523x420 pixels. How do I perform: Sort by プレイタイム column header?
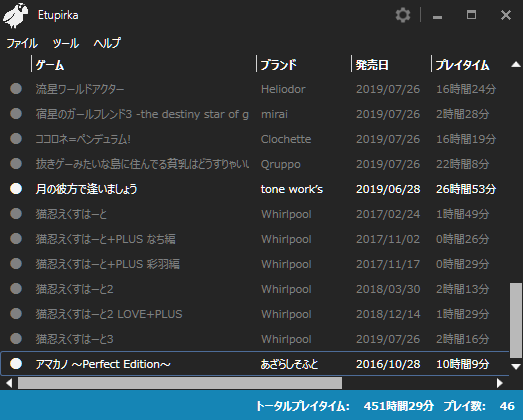click(x=462, y=65)
